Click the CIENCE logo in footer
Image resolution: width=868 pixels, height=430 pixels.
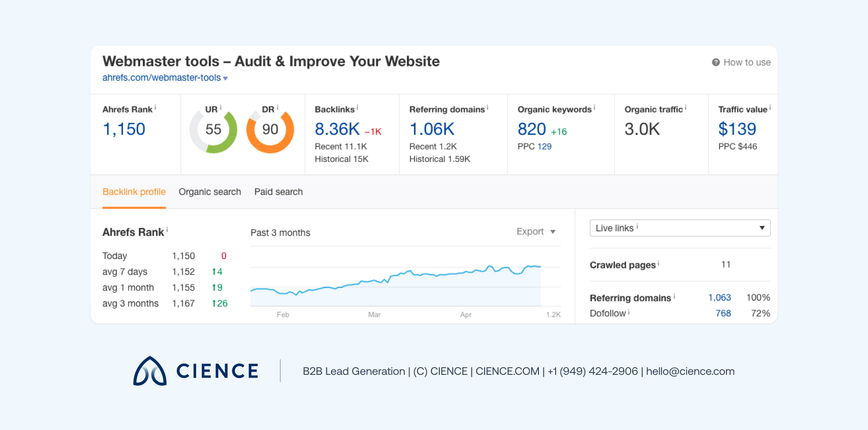[x=196, y=371]
